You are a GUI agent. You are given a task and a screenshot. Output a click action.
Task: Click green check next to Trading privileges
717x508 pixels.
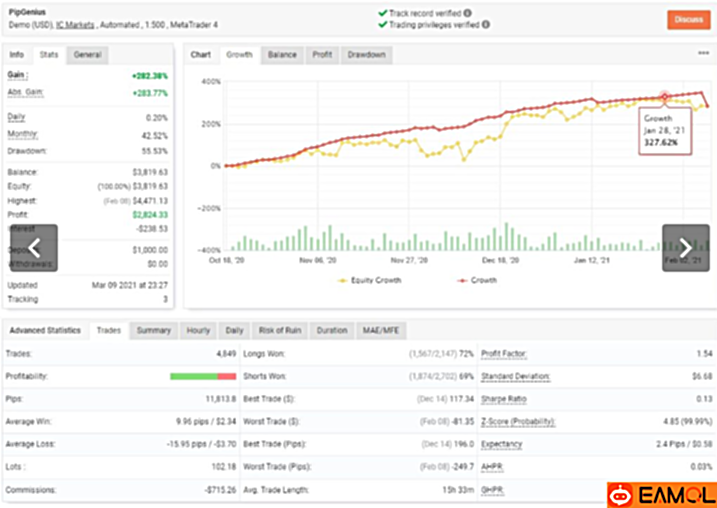pos(383,26)
